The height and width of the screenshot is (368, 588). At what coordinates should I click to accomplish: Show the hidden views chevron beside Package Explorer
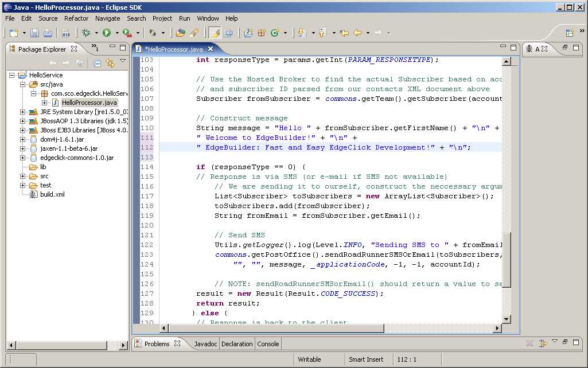click(95, 48)
